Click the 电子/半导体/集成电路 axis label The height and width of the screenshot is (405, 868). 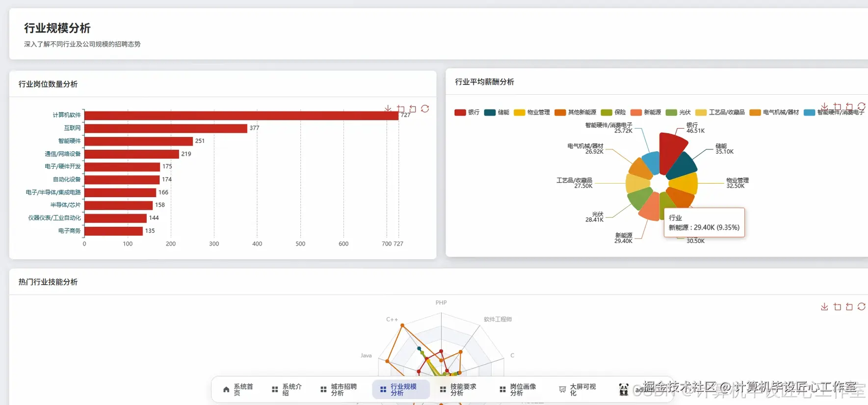tap(53, 192)
